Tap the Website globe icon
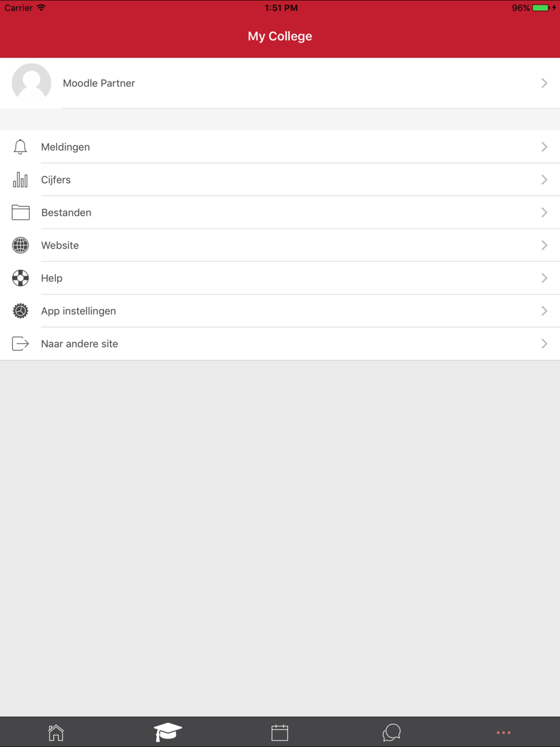Screen dimensions: 560x747 point(20,245)
